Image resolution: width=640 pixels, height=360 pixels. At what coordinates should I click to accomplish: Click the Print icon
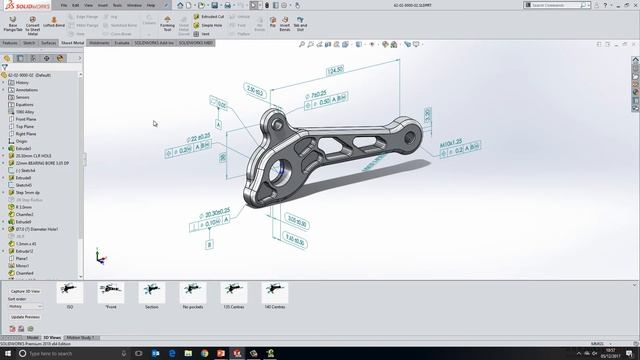click(227, 5)
